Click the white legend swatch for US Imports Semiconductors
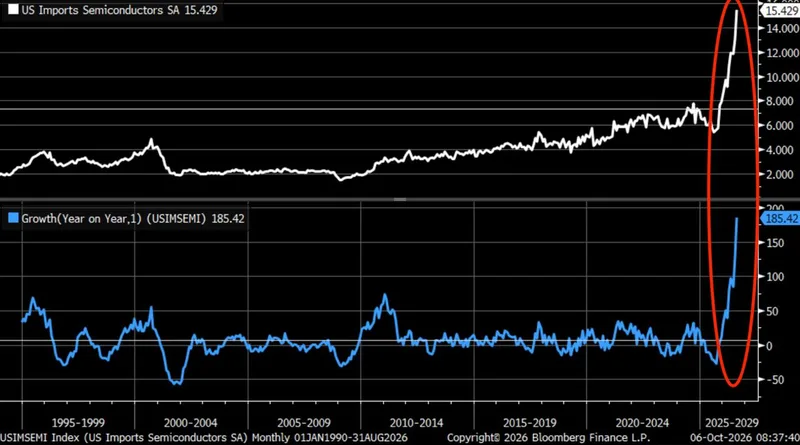 click(x=13, y=10)
